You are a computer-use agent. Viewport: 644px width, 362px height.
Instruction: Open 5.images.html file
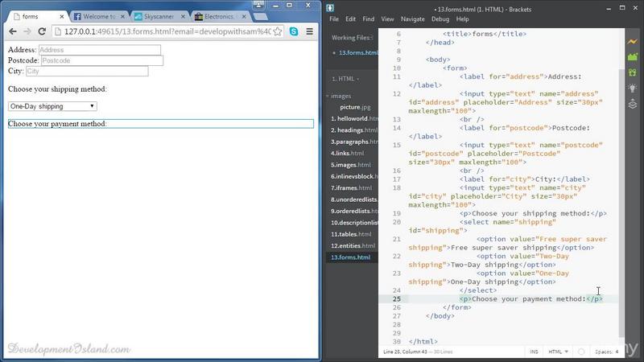351,165
